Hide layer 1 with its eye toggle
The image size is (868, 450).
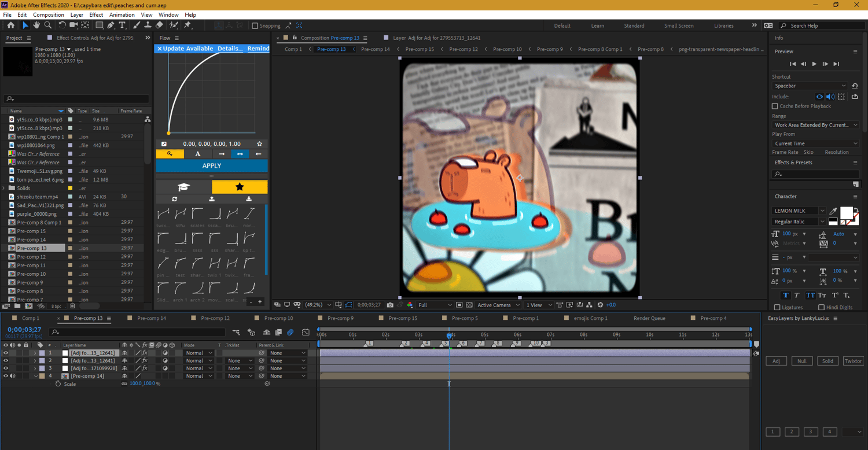6,353
